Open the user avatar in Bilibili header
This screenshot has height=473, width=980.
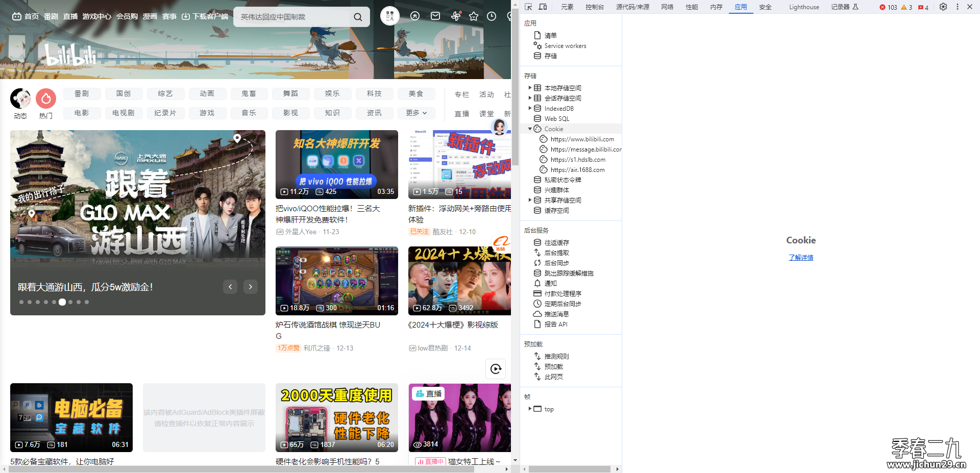point(390,16)
